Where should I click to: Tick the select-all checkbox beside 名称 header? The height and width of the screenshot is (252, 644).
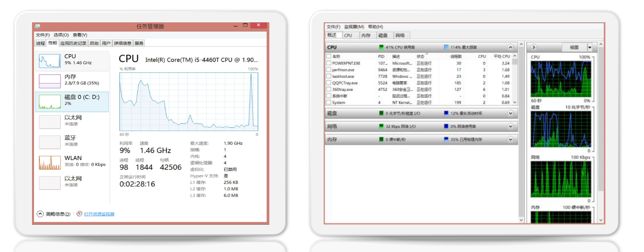(x=329, y=56)
